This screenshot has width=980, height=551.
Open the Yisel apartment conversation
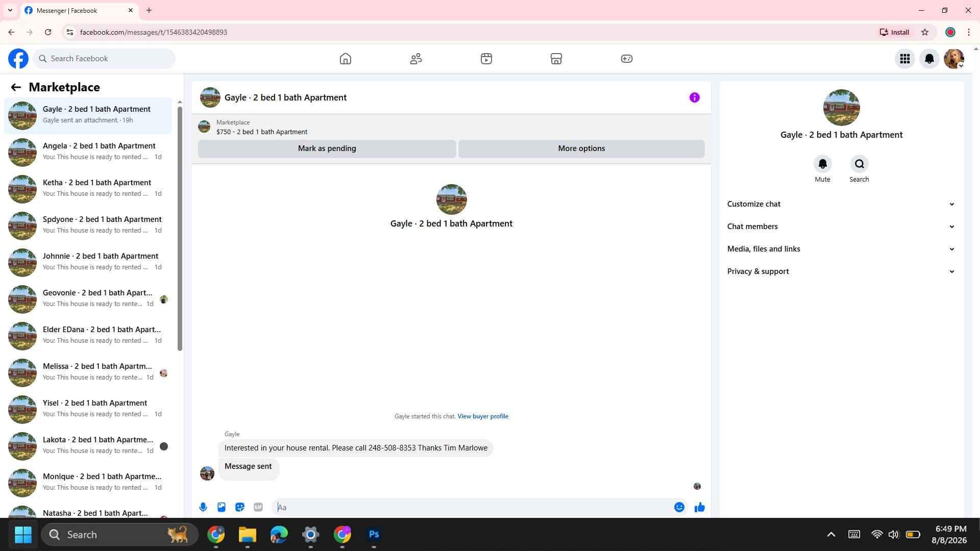[88, 409]
